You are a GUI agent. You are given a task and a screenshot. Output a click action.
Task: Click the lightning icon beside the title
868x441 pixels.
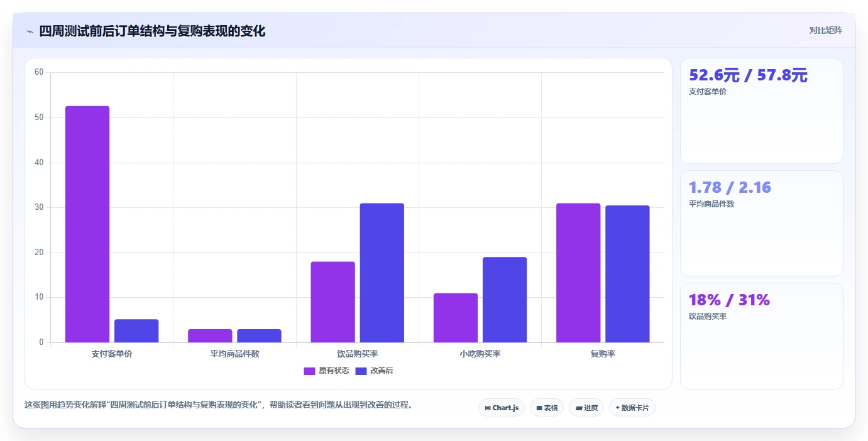(x=30, y=31)
